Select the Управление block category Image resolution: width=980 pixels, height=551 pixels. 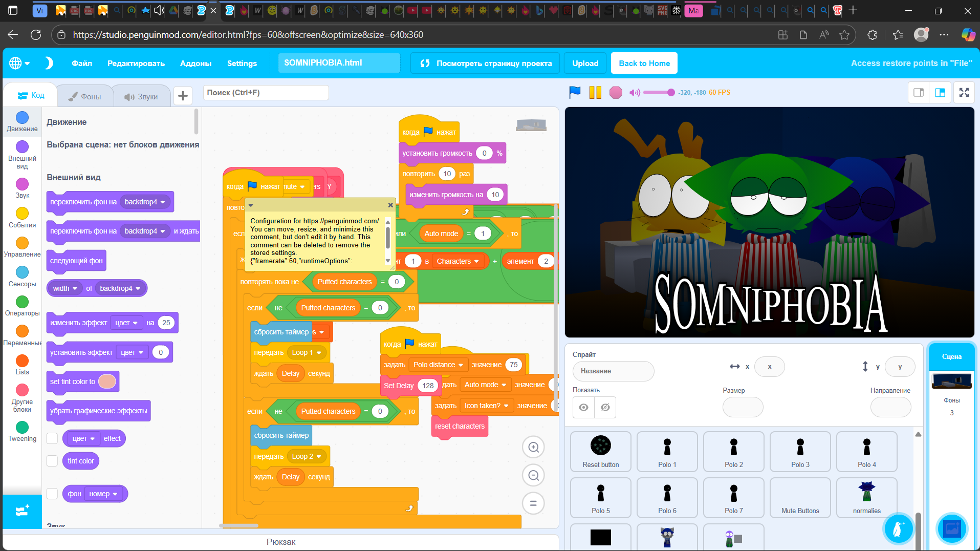click(22, 247)
